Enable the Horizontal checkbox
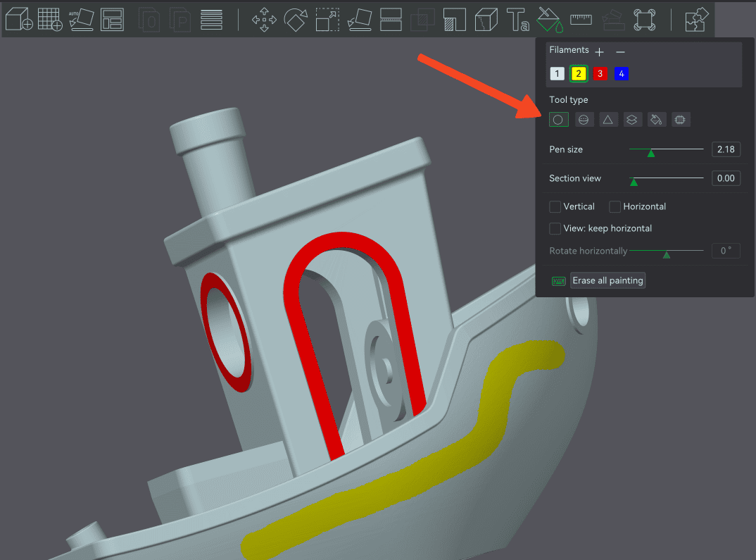756x560 pixels. pos(615,206)
